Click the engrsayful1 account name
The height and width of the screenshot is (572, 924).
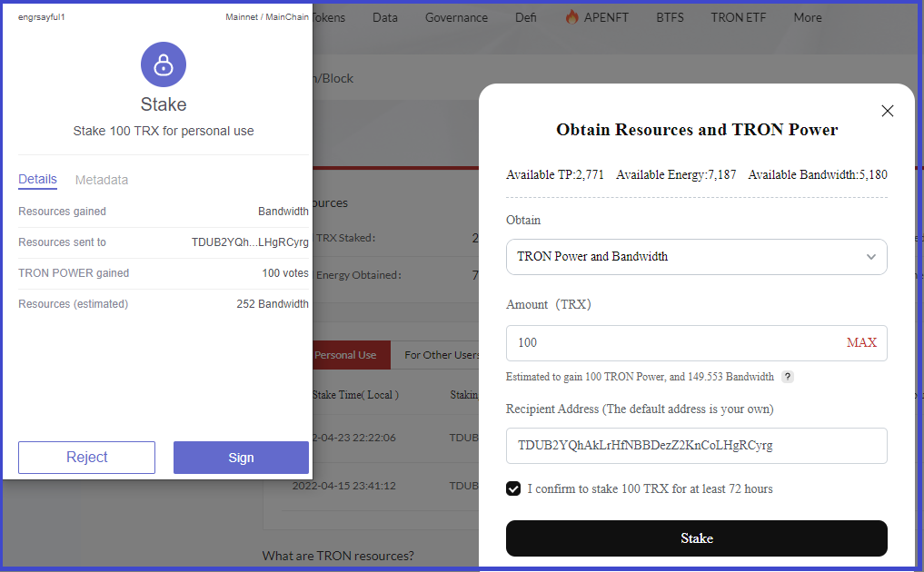(x=41, y=17)
